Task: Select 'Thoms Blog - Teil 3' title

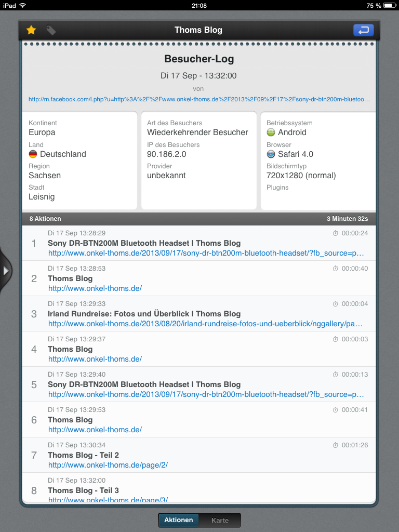Action: coord(84,490)
